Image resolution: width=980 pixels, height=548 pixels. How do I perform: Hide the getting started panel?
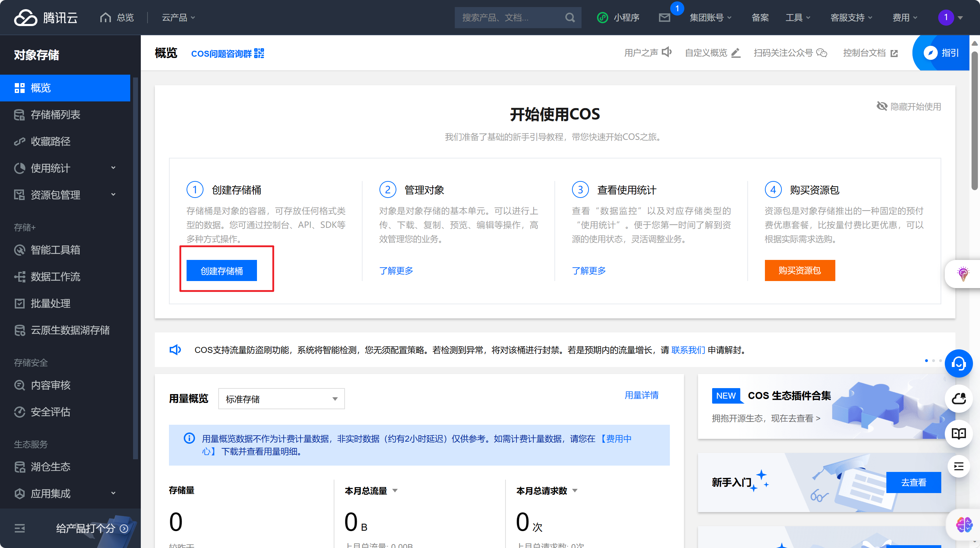[x=909, y=107]
